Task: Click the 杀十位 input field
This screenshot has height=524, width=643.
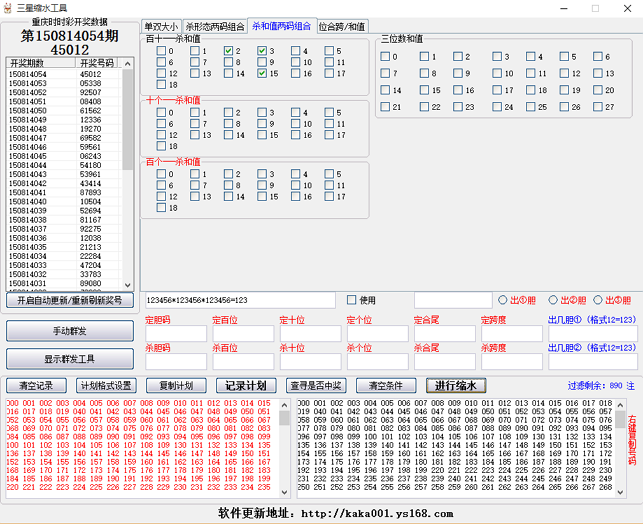Action: click(310, 362)
